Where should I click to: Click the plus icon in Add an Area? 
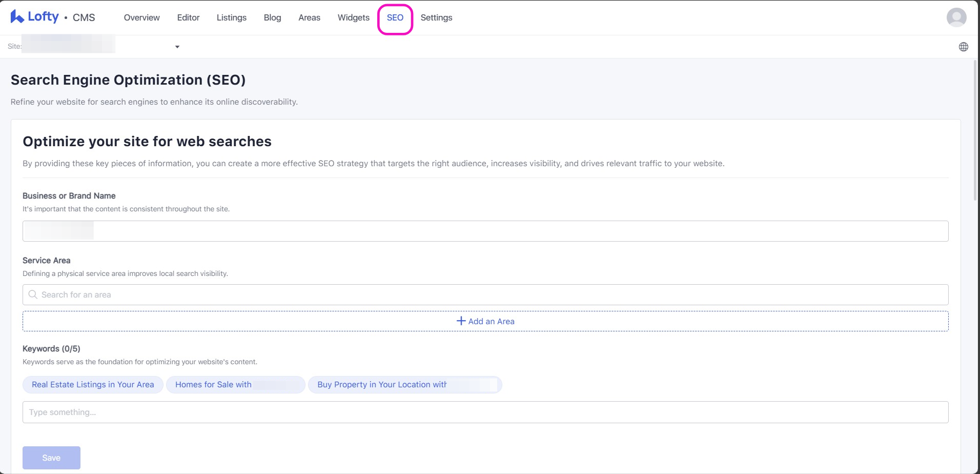point(461,321)
